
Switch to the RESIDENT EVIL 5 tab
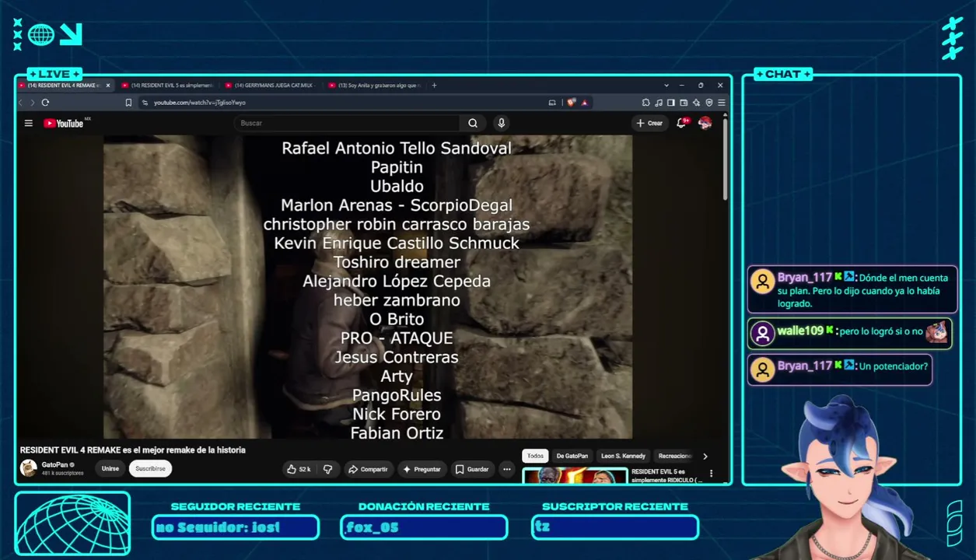click(x=167, y=85)
